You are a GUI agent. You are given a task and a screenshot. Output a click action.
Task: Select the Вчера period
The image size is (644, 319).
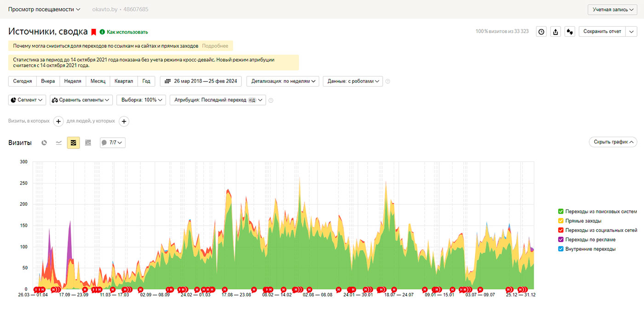[x=48, y=81]
